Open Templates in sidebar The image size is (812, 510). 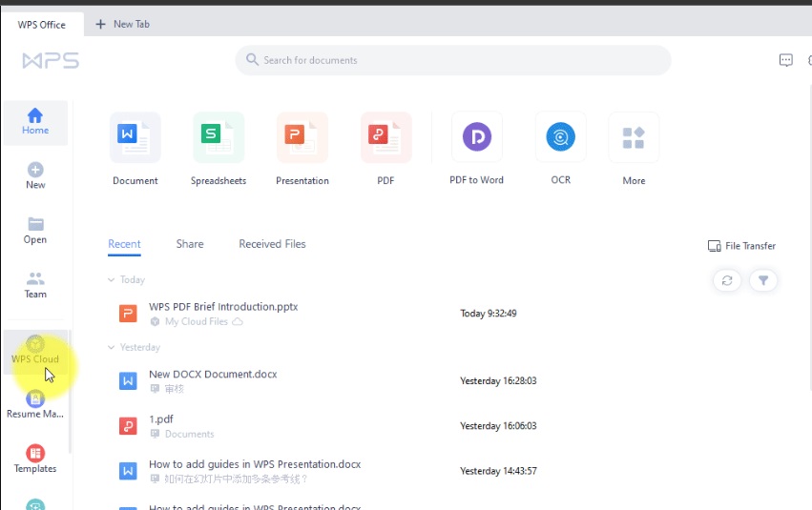35,459
